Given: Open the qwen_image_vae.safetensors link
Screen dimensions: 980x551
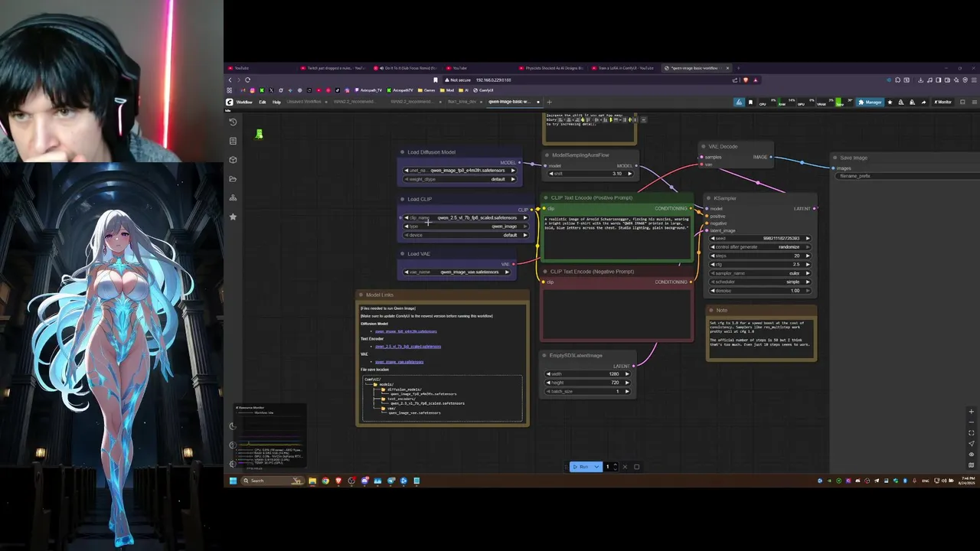Looking at the screenshot, I should pos(399,362).
